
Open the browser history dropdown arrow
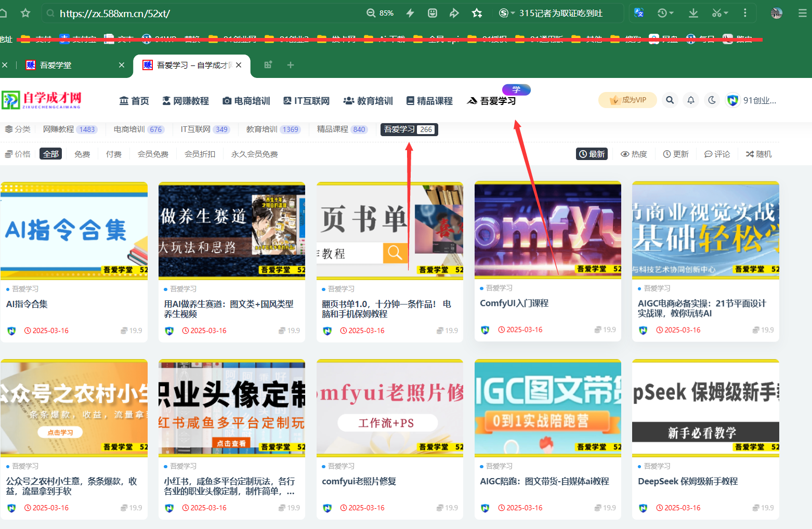click(671, 12)
